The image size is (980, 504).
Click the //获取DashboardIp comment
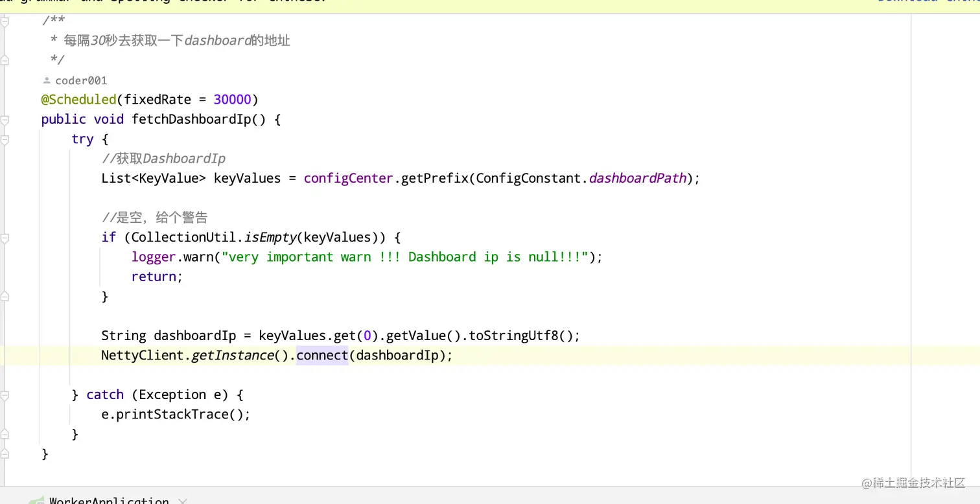(x=163, y=159)
